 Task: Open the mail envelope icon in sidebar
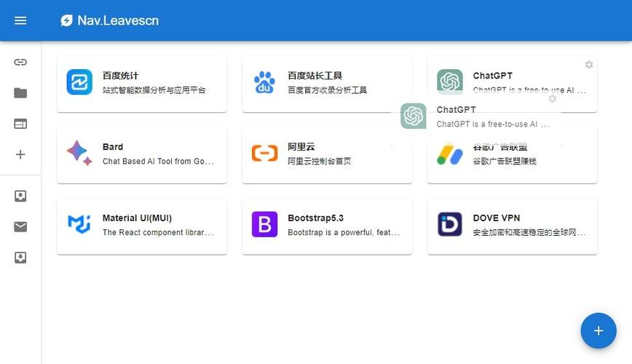20,227
